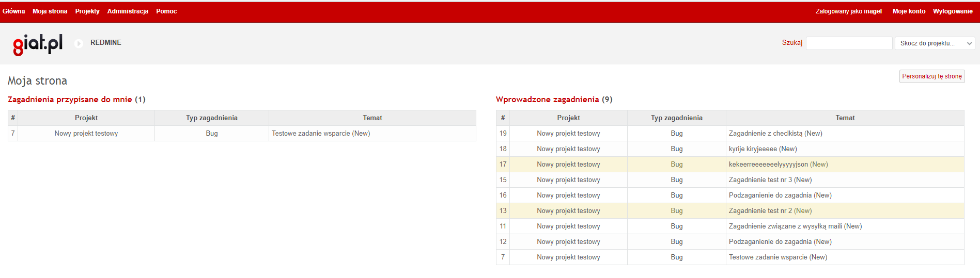The image size is (980, 278).
Task: Open Nowy projekt testowy in row 15
Action: 568,180
